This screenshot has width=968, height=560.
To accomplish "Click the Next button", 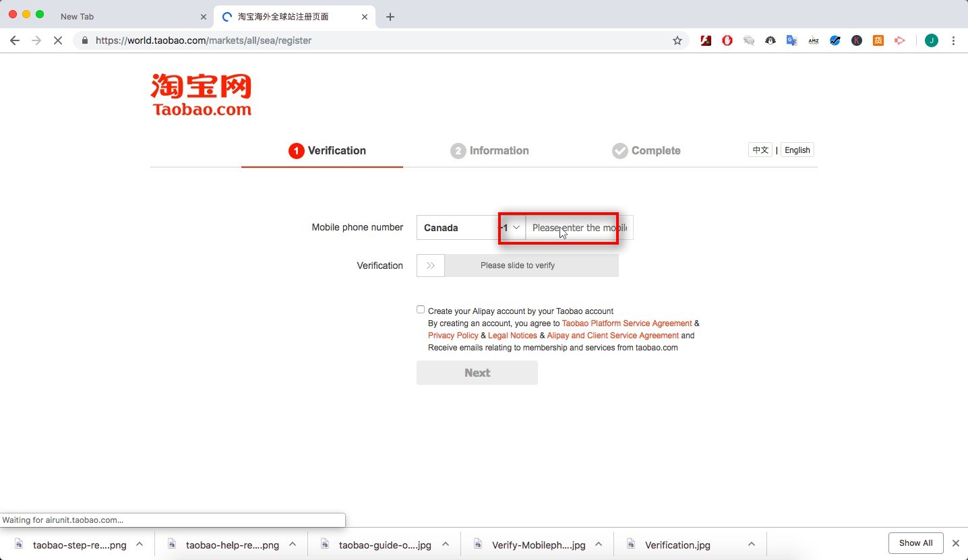I will (477, 373).
